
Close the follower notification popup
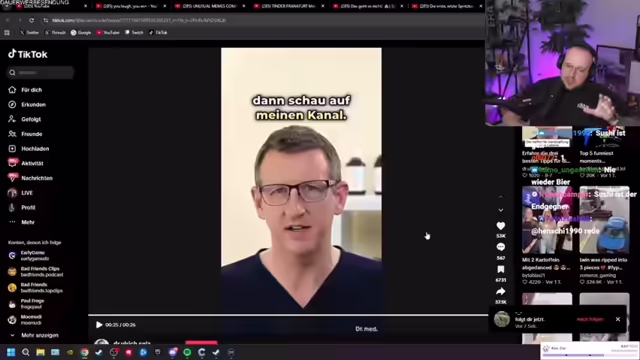[x=618, y=319]
